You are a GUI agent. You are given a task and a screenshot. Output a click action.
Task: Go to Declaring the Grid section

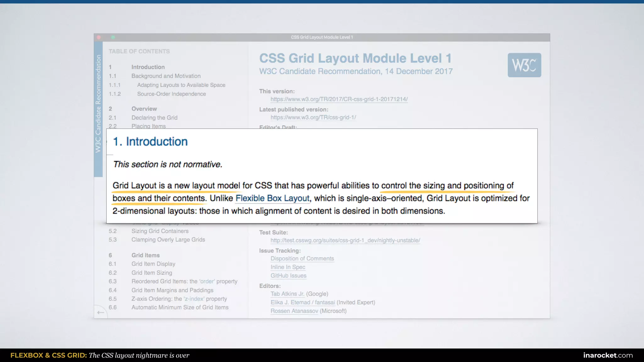154,118
